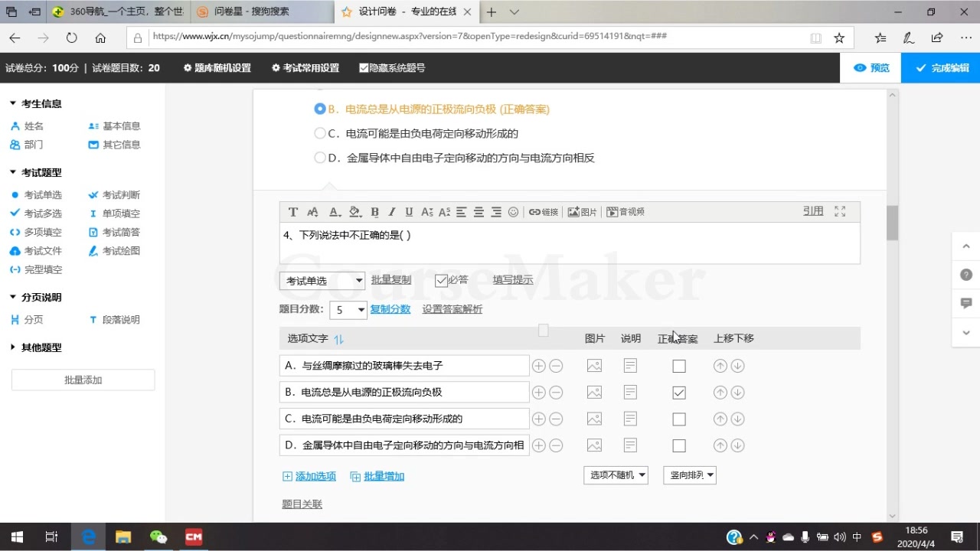Open the font color picker
Screen dimensions: 980x551
click(335, 212)
